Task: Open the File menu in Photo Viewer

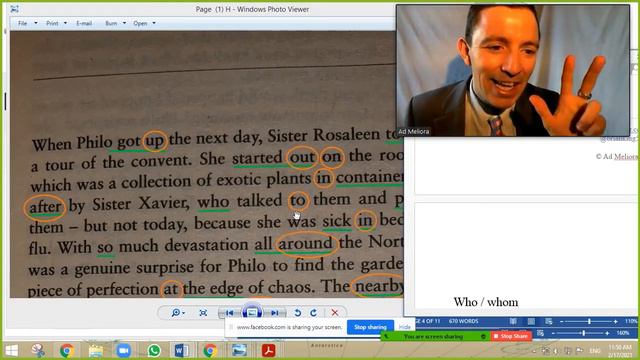Action: point(22,23)
